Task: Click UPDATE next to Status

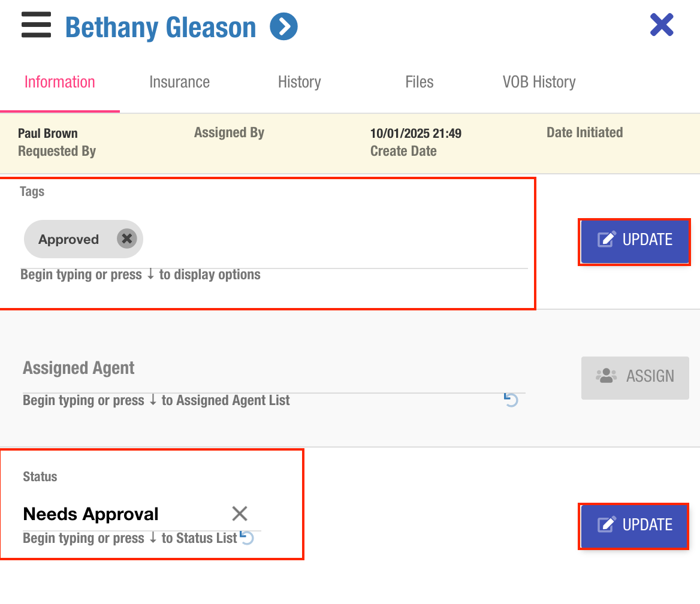Action: tap(635, 525)
